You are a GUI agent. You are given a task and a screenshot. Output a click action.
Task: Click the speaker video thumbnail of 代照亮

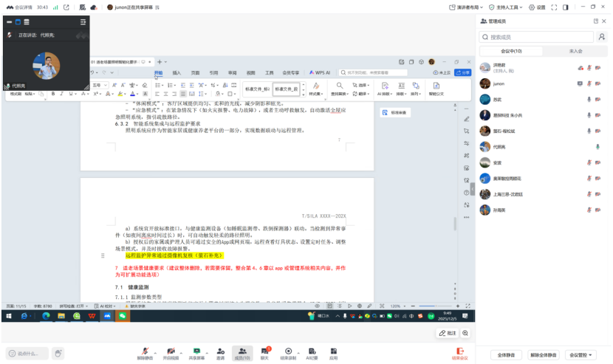[x=46, y=66]
